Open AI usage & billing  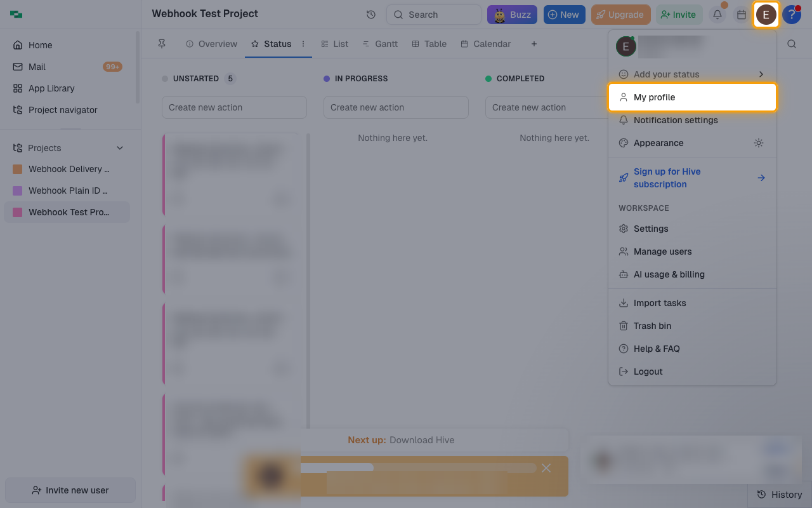coord(692,274)
